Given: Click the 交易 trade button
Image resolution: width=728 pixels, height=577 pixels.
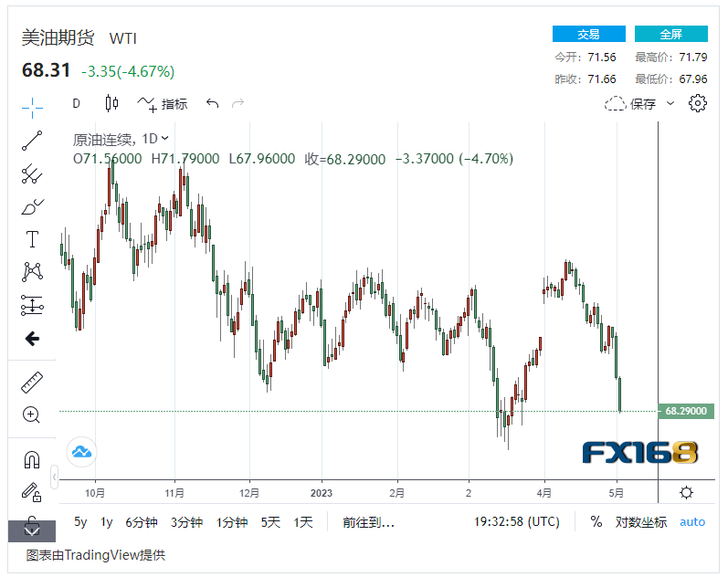Looking at the screenshot, I should (x=588, y=34).
